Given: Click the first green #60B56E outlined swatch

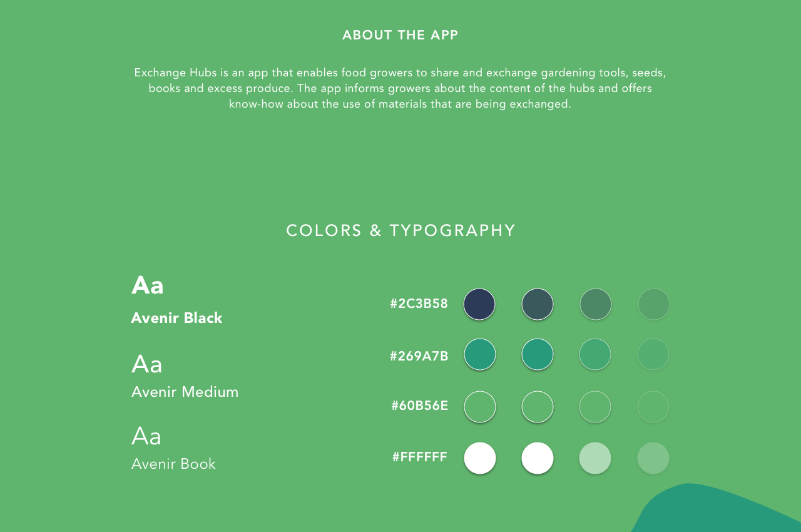Looking at the screenshot, I should 480,407.
